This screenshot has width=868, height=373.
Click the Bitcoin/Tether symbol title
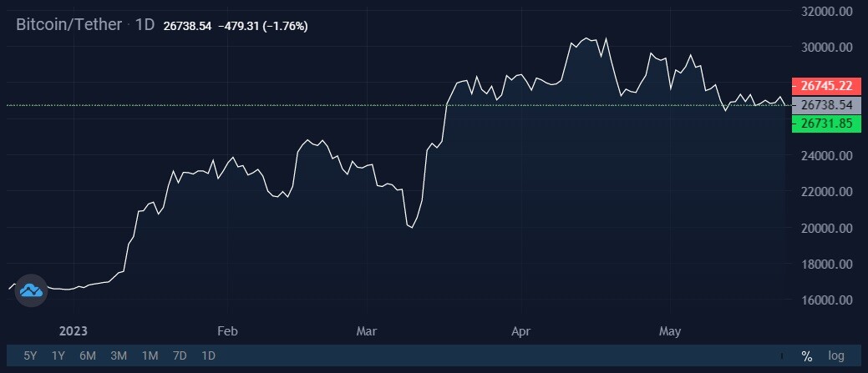coord(69,25)
